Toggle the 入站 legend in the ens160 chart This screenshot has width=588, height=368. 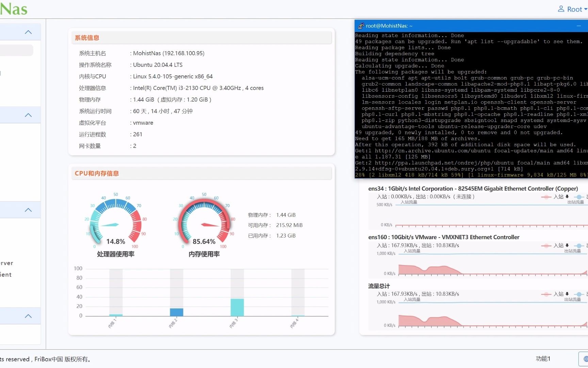click(555, 245)
